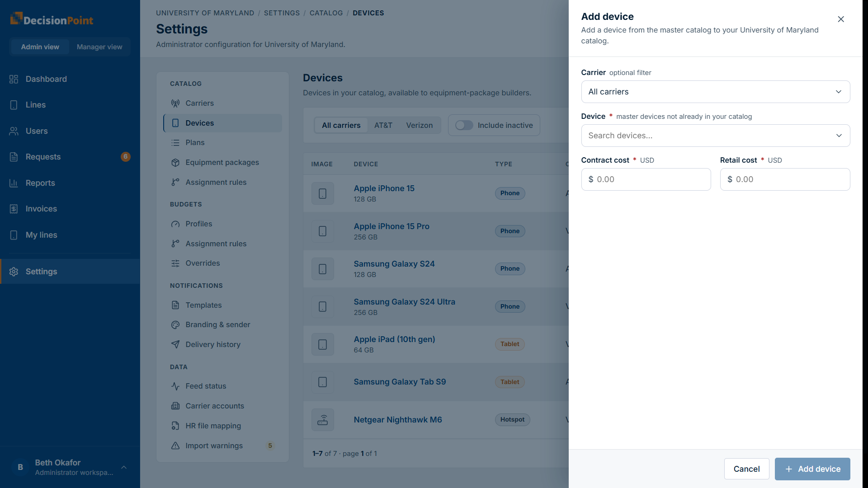This screenshot has height=488, width=868.
Task: Switch to Manager view
Action: pos(99,47)
